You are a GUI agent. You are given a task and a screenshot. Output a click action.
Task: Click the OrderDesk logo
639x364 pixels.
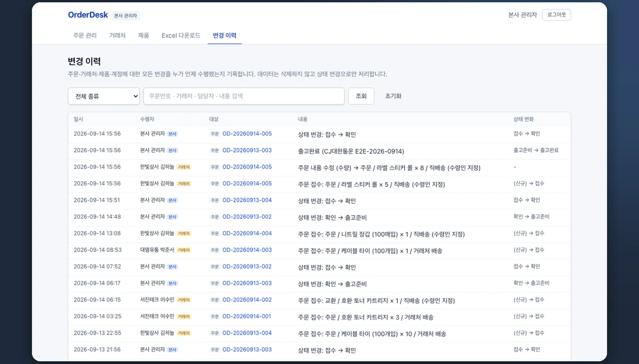click(x=88, y=15)
